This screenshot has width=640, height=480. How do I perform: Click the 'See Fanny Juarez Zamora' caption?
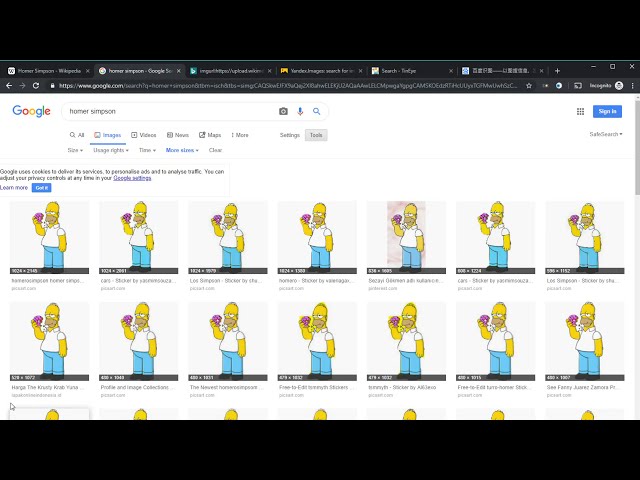click(x=584, y=387)
